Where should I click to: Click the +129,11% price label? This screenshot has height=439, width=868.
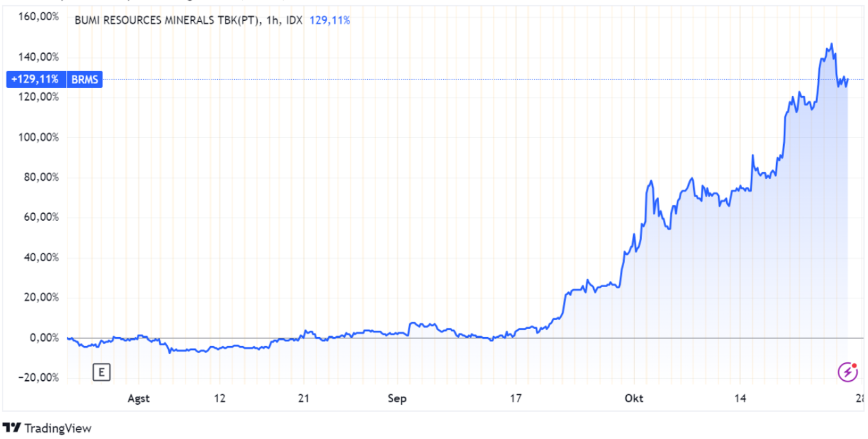tap(35, 80)
